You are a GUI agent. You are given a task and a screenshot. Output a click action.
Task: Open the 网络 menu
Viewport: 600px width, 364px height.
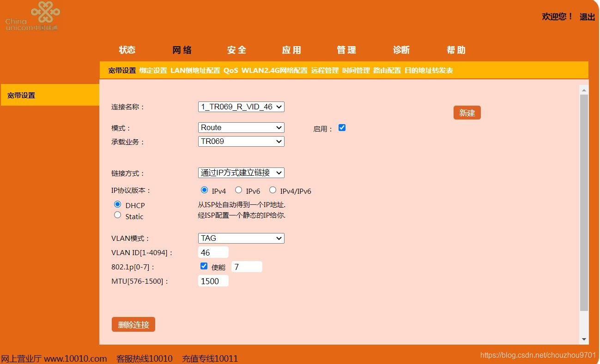(x=182, y=50)
